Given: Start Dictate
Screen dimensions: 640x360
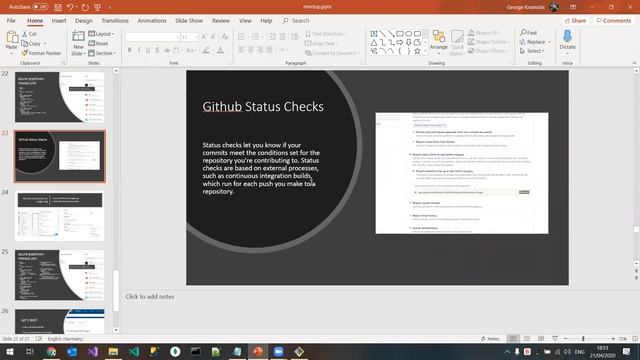Looking at the screenshot, I should coord(567,42).
